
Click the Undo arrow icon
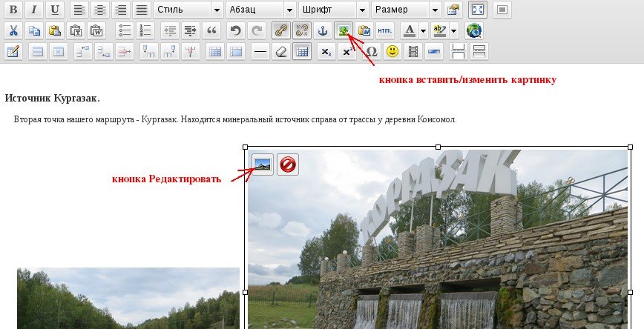coord(235,30)
